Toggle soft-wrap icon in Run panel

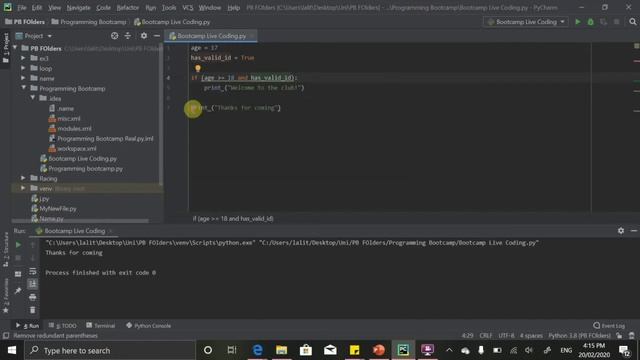[33, 271]
